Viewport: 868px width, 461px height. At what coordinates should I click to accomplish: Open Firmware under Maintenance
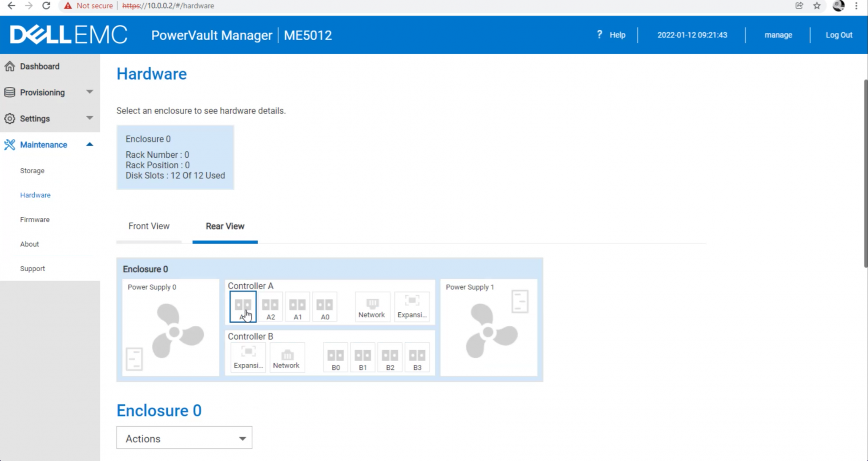pyautogui.click(x=35, y=220)
